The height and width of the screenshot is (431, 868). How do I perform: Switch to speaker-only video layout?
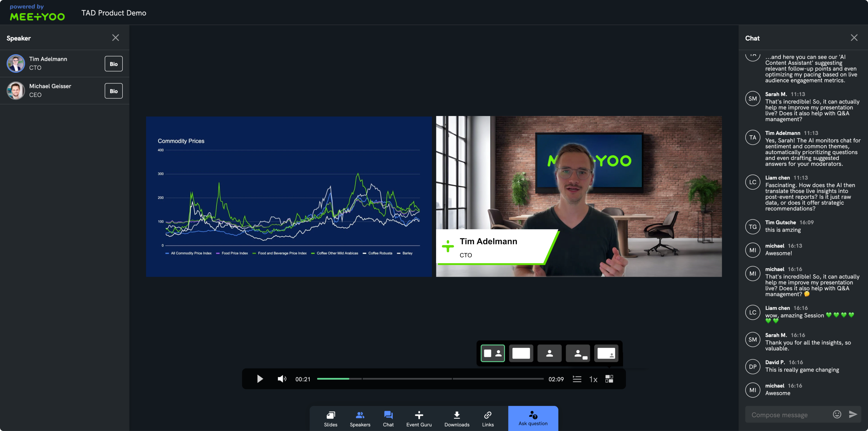(549, 353)
